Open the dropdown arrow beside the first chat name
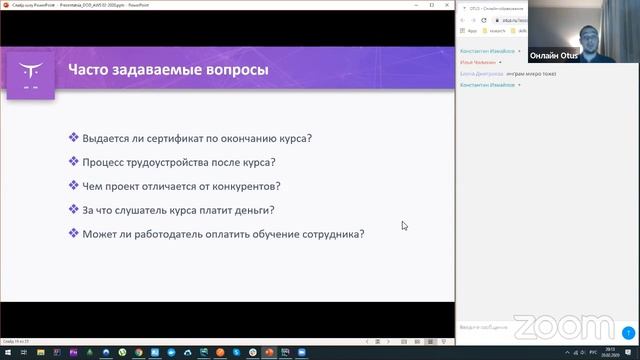The image size is (640, 360). pyautogui.click(x=519, y=51)
